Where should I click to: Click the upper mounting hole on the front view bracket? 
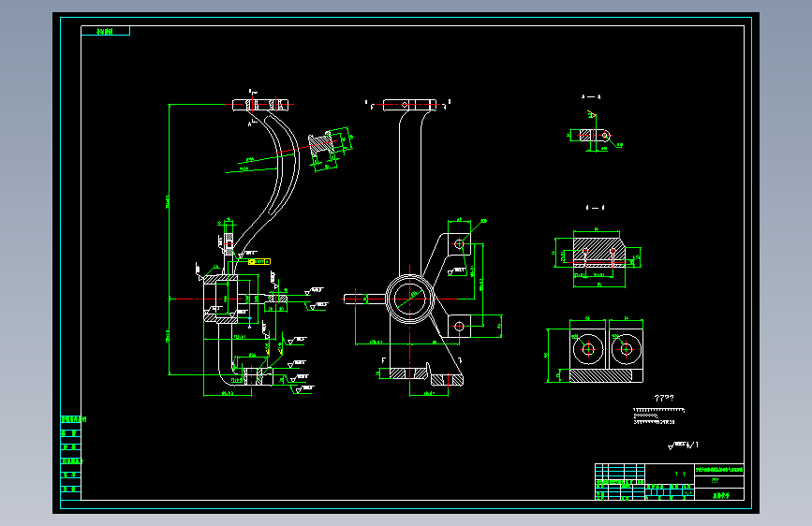(x=459, y=243)
